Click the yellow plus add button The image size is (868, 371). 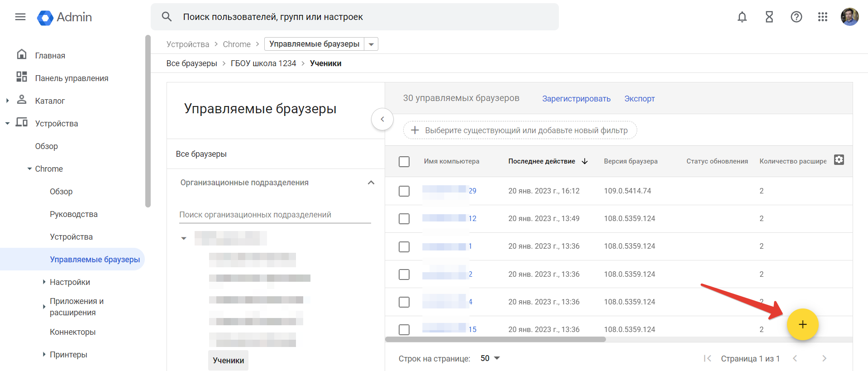[x=803, y=325]
